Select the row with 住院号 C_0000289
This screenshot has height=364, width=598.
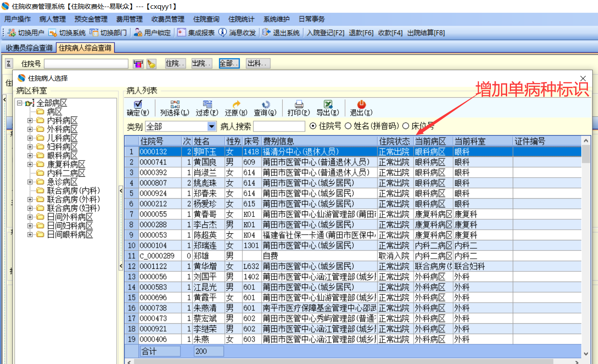[x=353, y=256]
